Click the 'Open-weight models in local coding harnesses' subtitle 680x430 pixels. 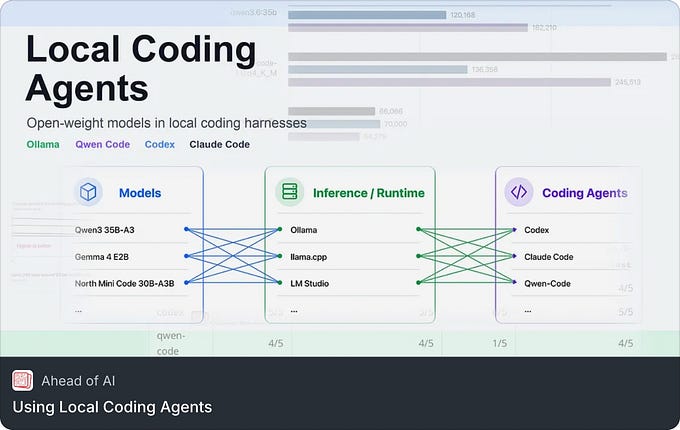[167, 123]
